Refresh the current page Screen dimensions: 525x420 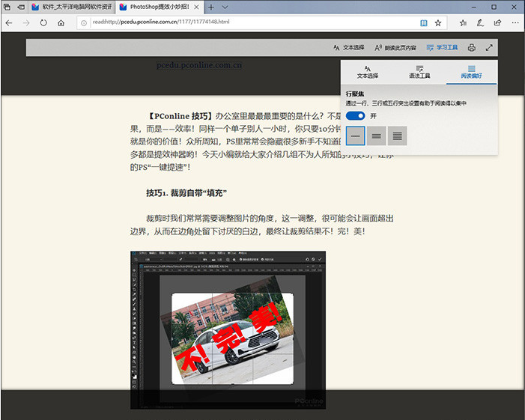[43, 22]
